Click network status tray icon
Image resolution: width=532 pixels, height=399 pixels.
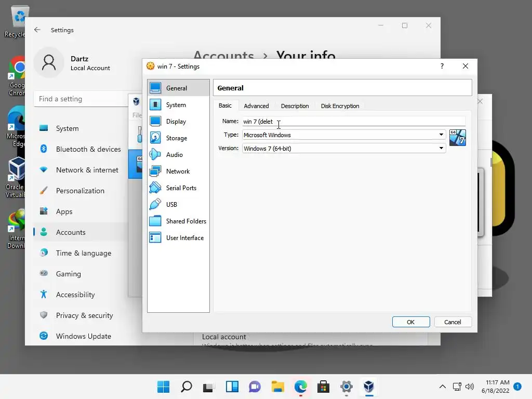click(x=457, y=387)
